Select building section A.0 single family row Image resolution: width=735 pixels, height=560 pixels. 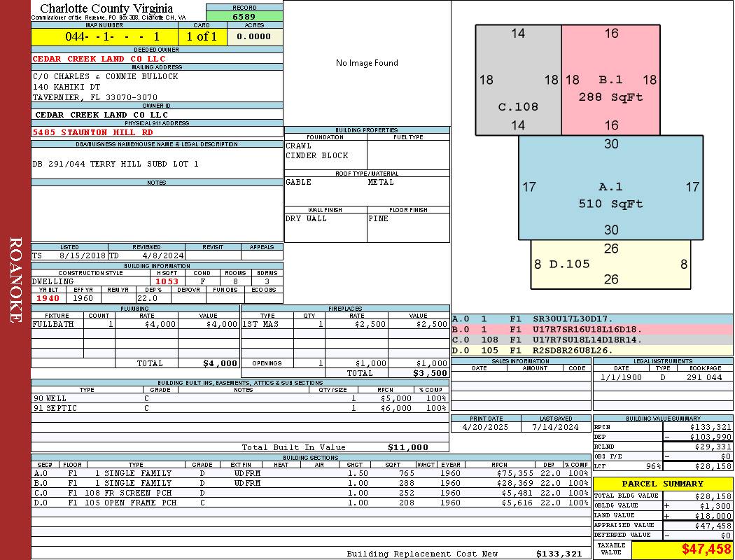coord(311,473)
